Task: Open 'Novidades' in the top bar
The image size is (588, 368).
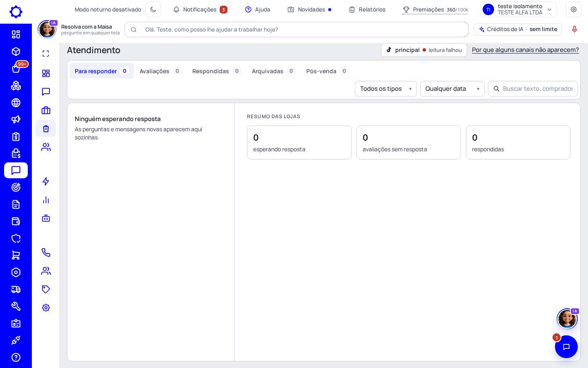Action: 310,9
